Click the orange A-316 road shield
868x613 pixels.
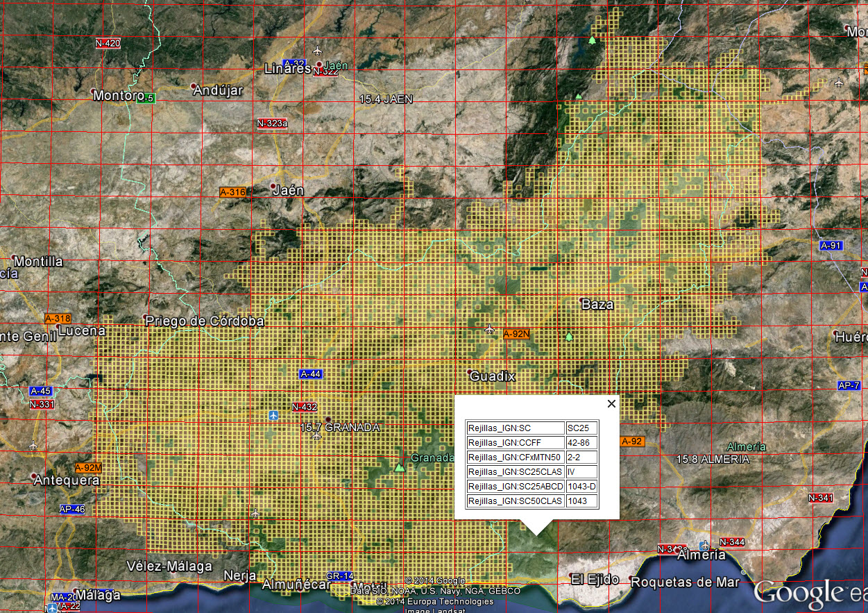(x=232, y=192)
